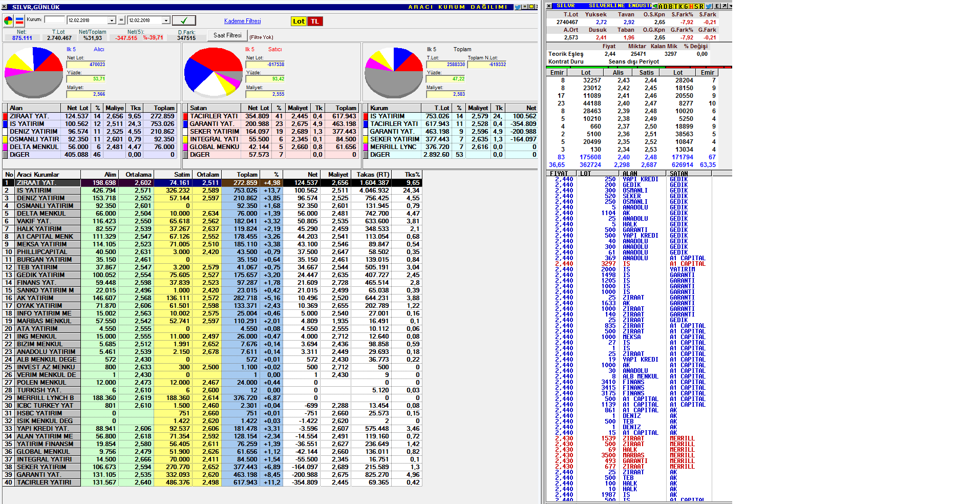Click Tavan value 2,92
The image size is (980, 504).
tap(629, 22)
